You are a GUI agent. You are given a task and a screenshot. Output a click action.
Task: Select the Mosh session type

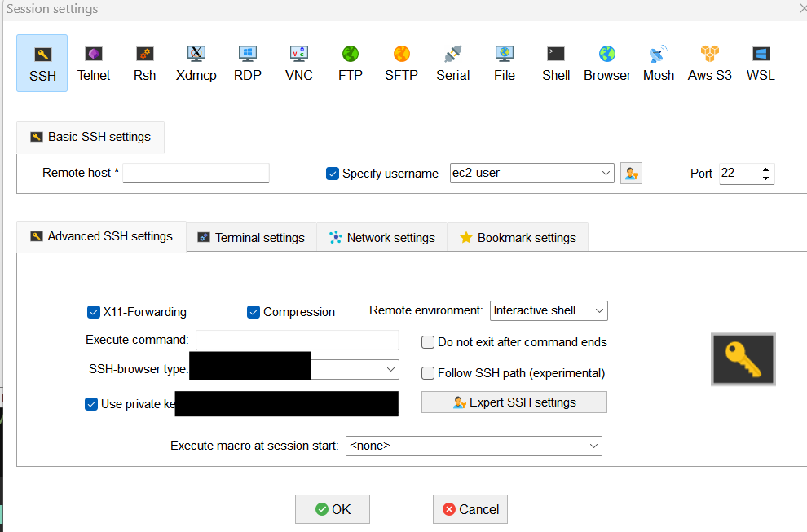pos(659,64)
